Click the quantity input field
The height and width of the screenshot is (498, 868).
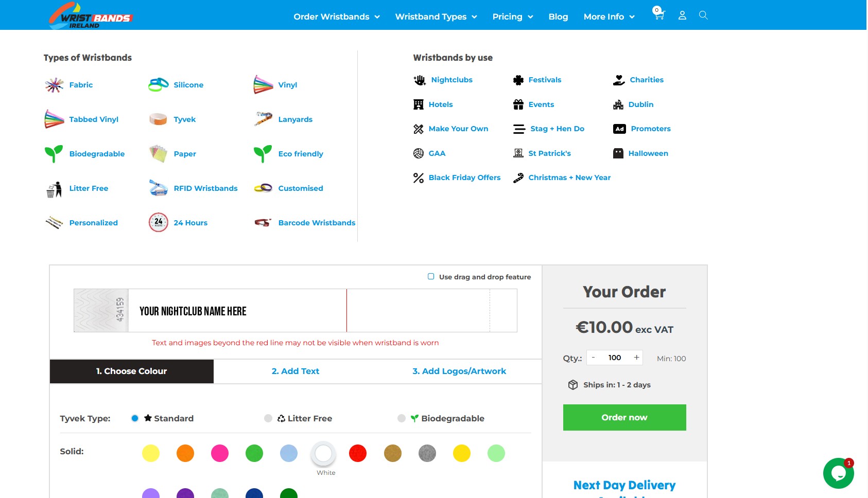pos(614,357)
